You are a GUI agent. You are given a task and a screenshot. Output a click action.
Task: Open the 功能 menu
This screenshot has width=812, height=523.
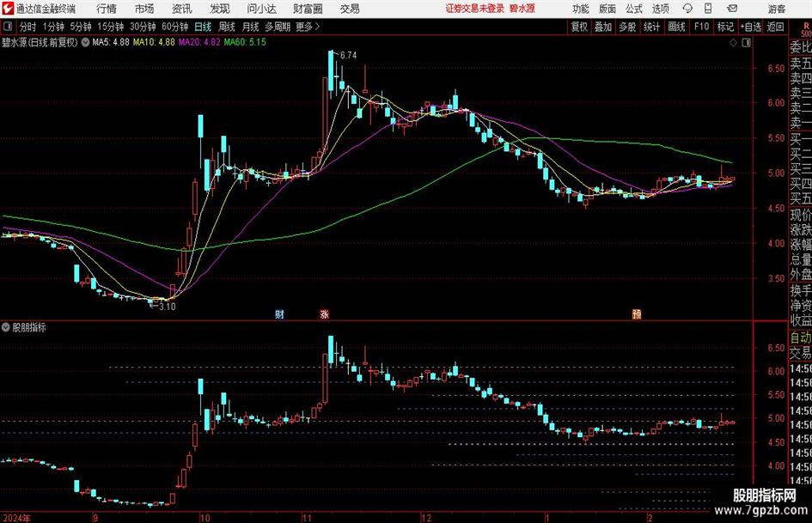point(581,9)
